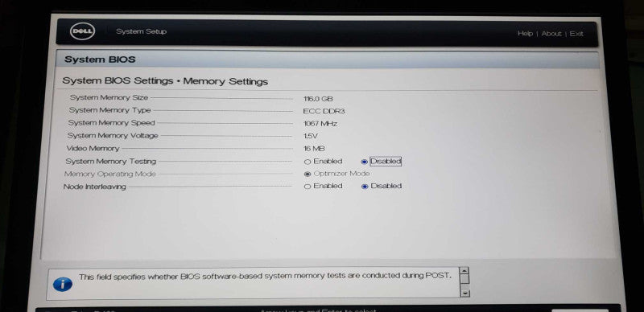Click the 16 MB value
This screenshot has width=644, height=312.
pyautogui.click(x=314, y=149)
